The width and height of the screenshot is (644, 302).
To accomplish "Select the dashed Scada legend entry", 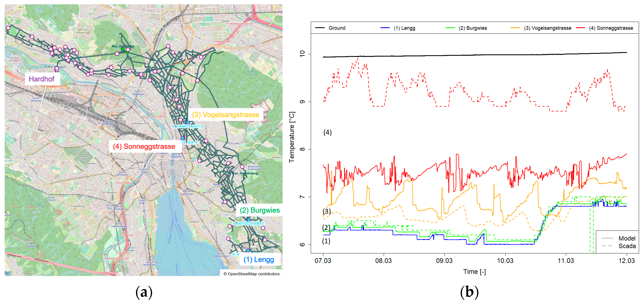I will (x=627, y=246).
